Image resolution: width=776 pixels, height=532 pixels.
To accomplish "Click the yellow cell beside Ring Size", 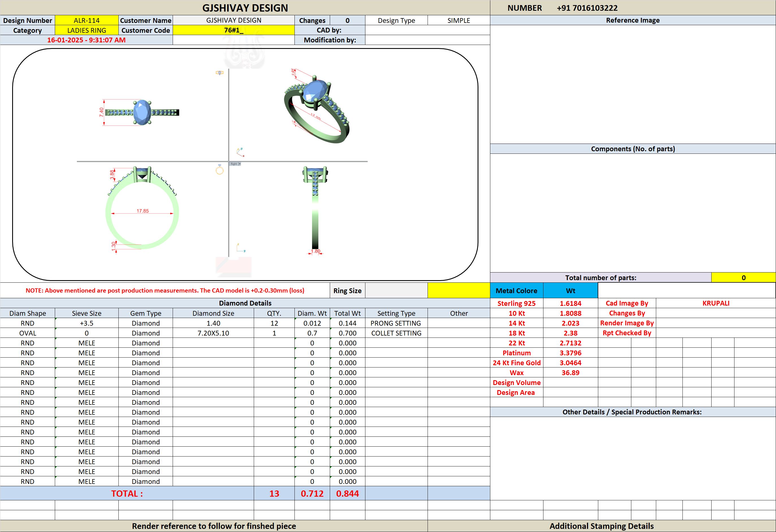I will [x=459, y=291].
